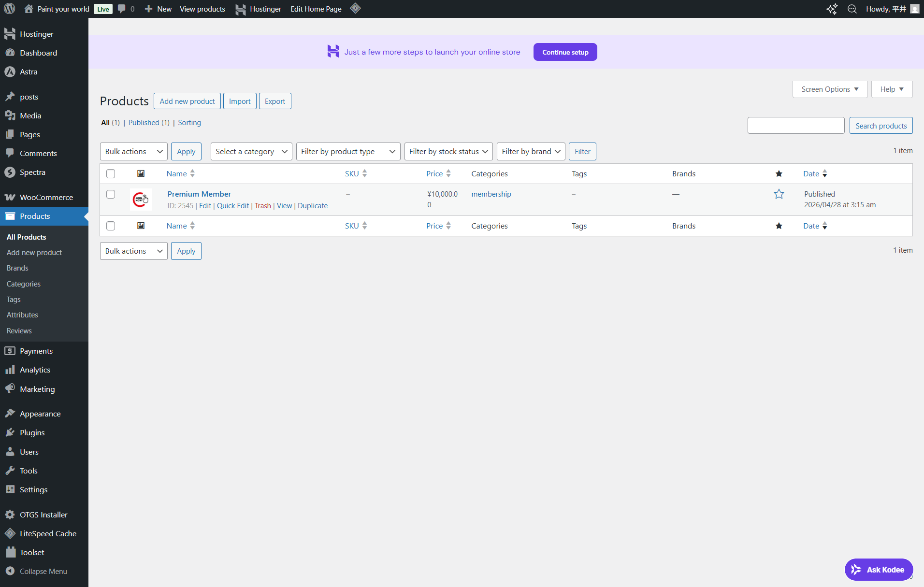Open the Filter by product type dropdown
The width and height of the screenshot is (924, 587).
tap(348, 152)
